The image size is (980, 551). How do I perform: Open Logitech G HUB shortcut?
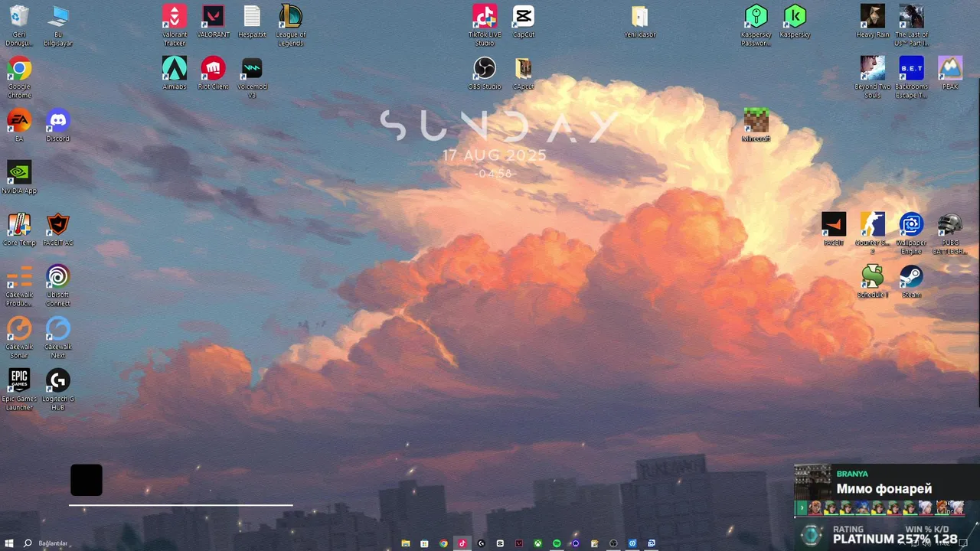(58, 390)
